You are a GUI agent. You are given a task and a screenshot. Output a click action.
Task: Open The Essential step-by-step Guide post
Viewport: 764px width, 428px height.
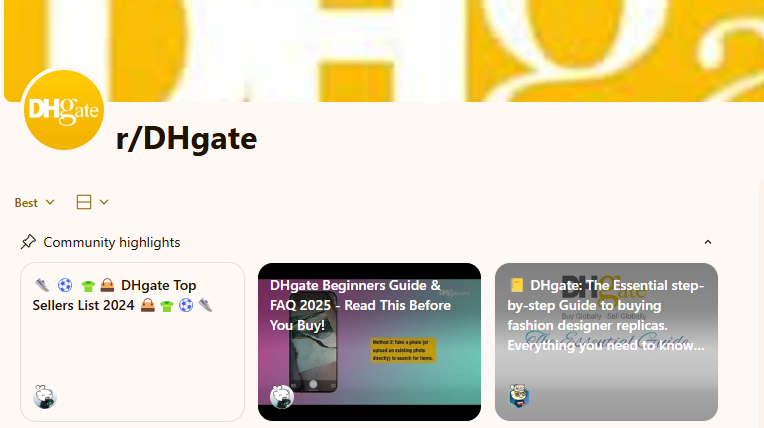coord(606,342)
